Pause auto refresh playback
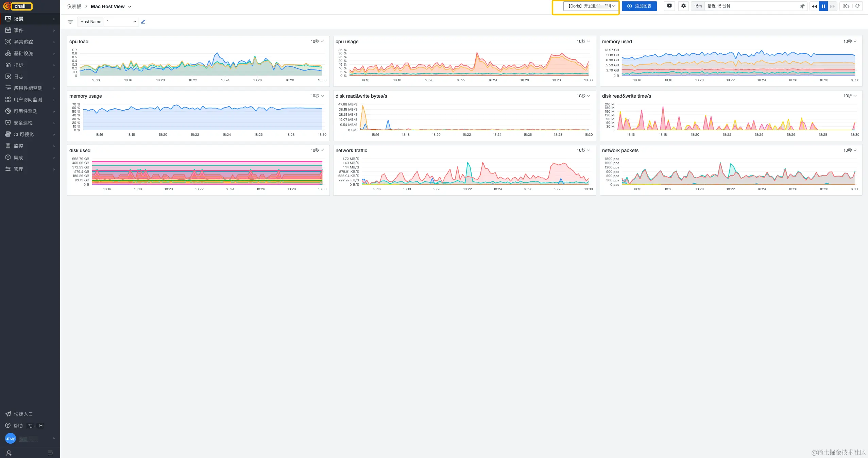 pos(823,6)
